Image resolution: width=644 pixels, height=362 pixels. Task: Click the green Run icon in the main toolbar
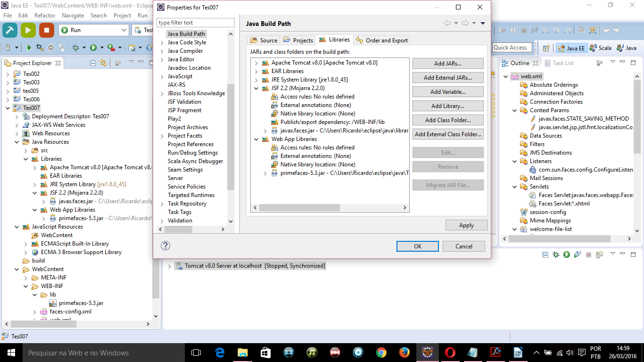(93, 48)
